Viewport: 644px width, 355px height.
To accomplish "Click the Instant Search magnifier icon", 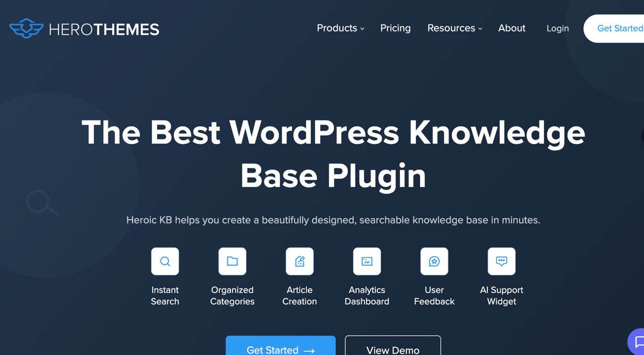I will pos(165,261).
